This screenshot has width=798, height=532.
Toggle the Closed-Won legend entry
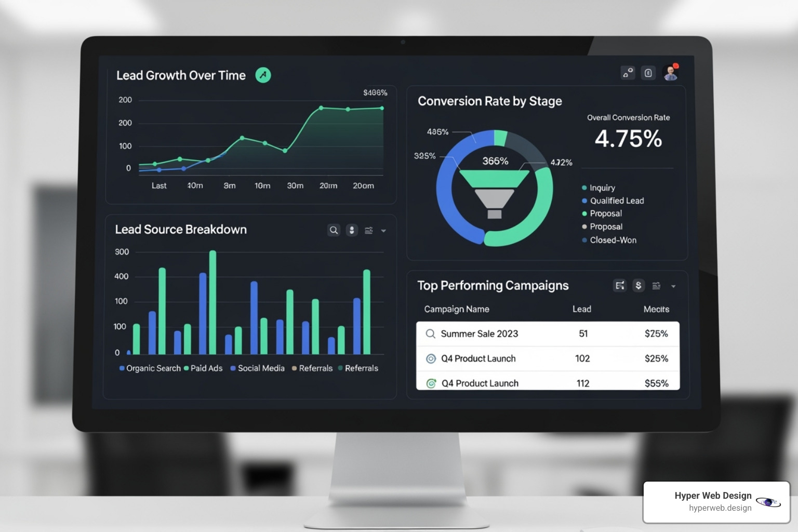click(x=613, y=240)
